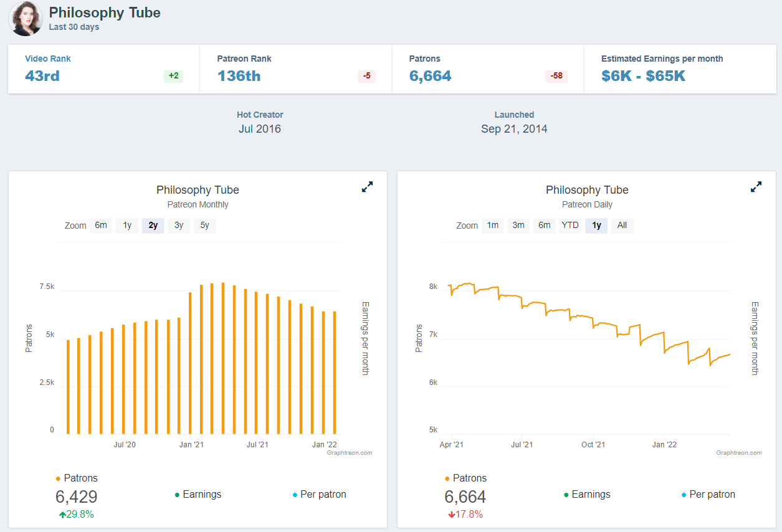Click the Philosophy Tube page title
This screenshot has width=782, height=532.
click(x=105, y=12)
